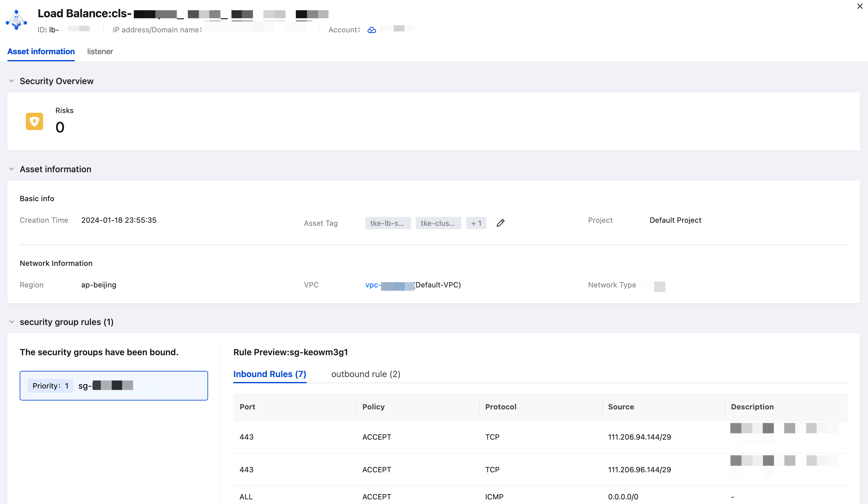Image resolution: width=868 pixels, height=504 pixels.
Task: Click the Risks count 0
Action: click(60, 127)
